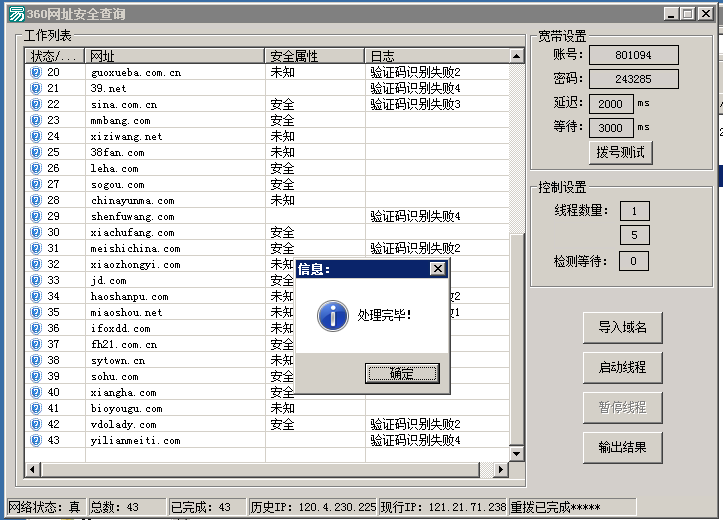723x520 pixels.
Task: Click the status icon for chinayunma.com
Action: click(x=36, y=200)
